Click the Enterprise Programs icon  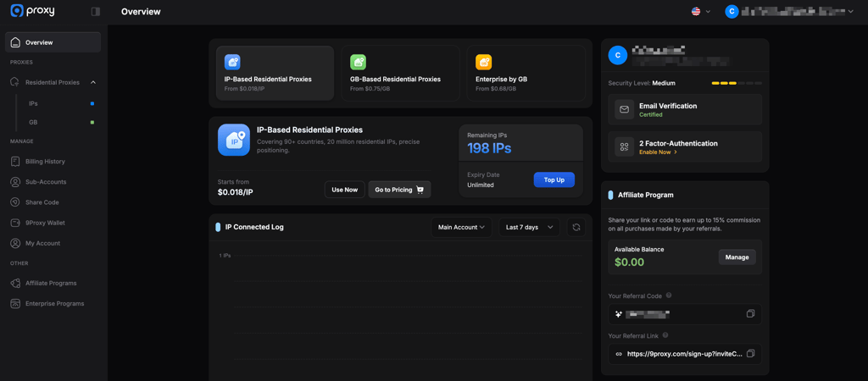[15, 304]
